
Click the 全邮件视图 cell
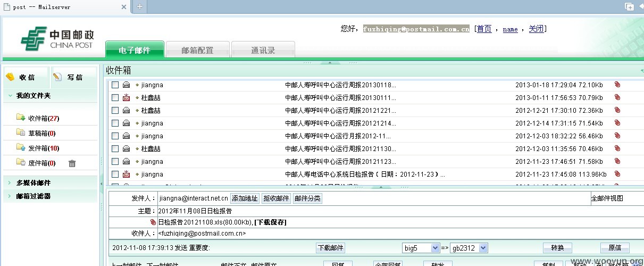click(617, 198)
